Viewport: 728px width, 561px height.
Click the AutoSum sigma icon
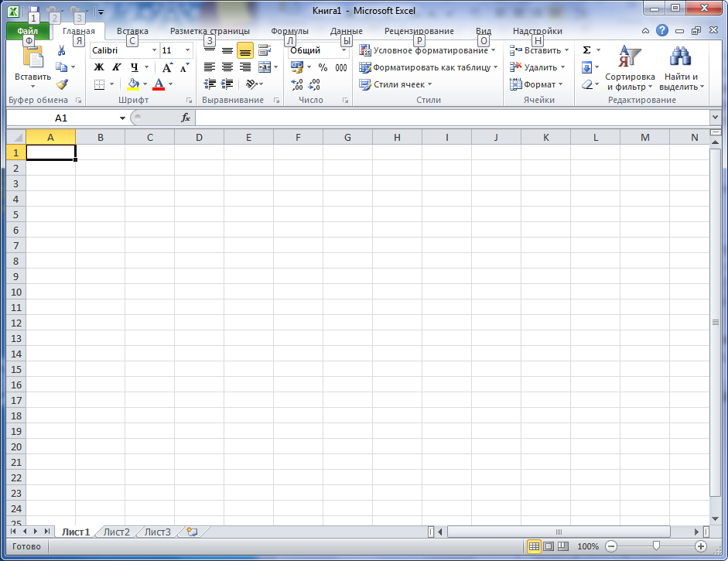[587, 50]
